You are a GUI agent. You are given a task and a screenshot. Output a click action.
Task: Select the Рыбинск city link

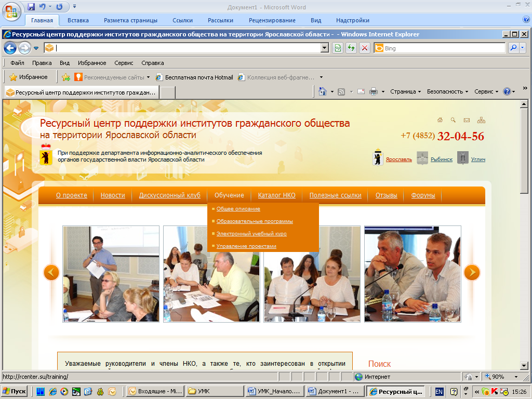[442, 159]
